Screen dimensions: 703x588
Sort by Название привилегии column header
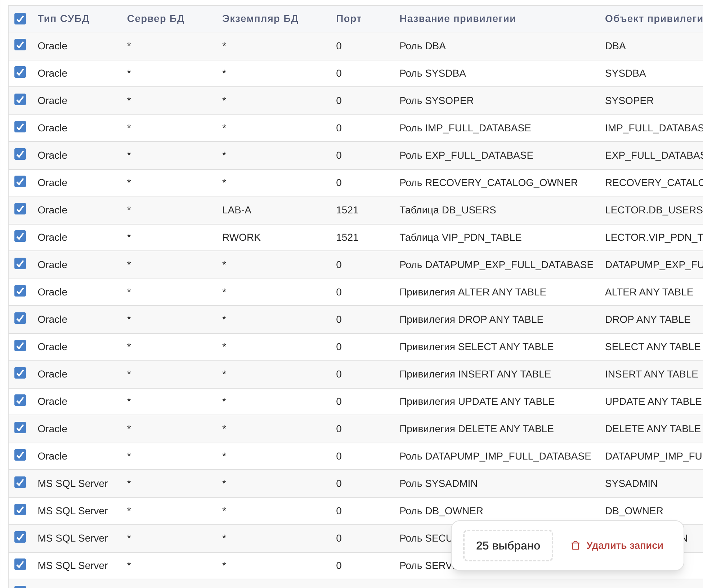[x=457, y=19]
